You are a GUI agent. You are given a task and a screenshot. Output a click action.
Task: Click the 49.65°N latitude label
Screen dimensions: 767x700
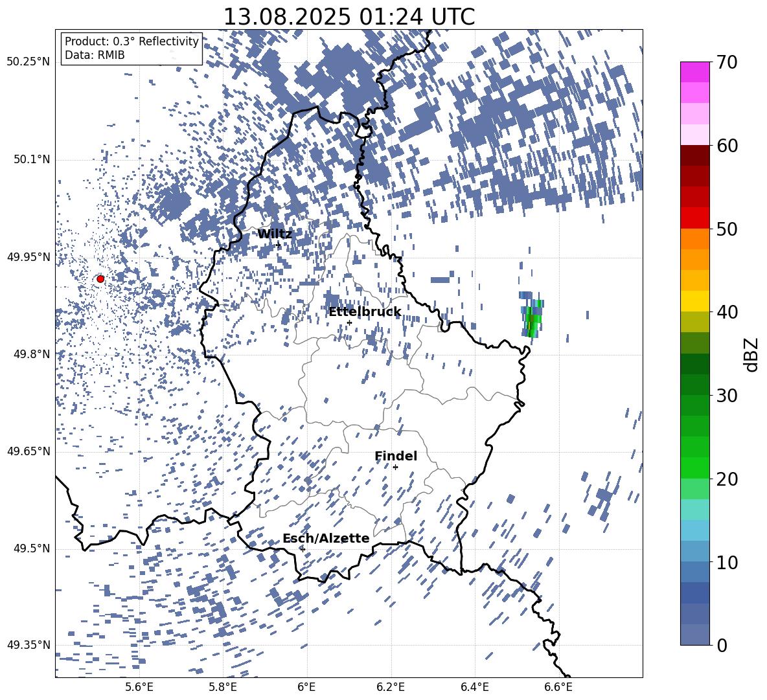pyautogui.click(x=29, y=451)
